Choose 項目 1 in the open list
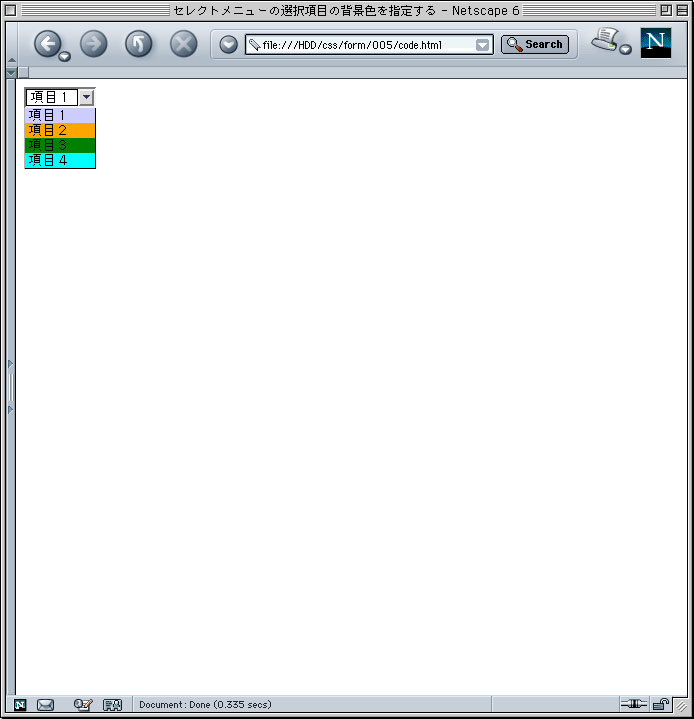Image resolution: width=694 pixels, height=719 pixels. pos(60,115)
